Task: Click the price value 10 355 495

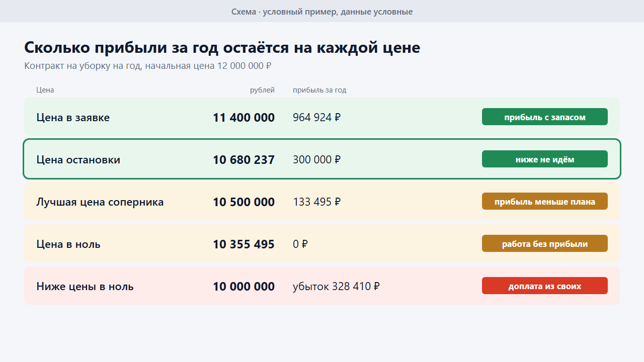Action: click(244, 244)
